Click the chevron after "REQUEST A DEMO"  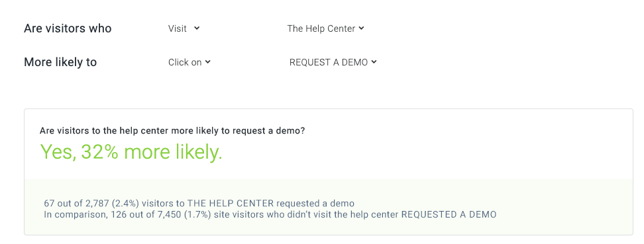[374, 62]
